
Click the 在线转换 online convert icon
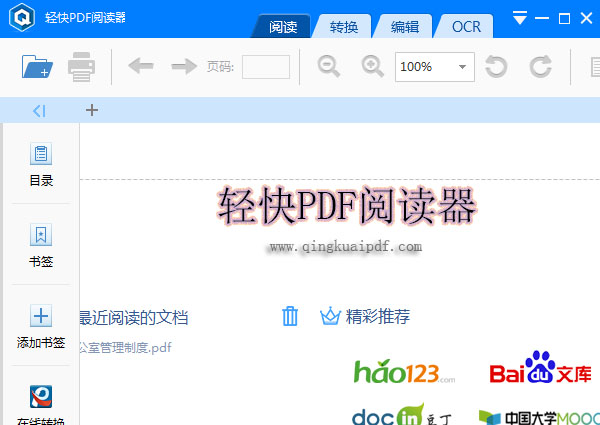pos(41,396)
